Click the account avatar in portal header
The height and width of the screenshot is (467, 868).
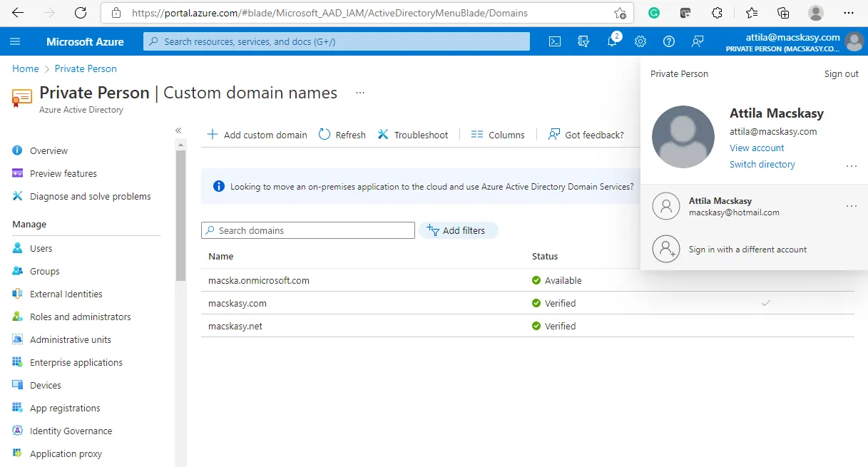point(854,42)
